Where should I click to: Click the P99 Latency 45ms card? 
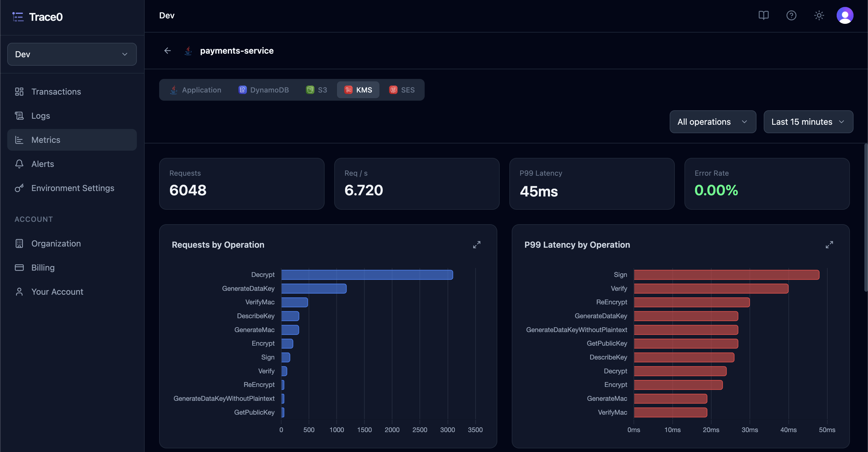[x=592, y=184]
